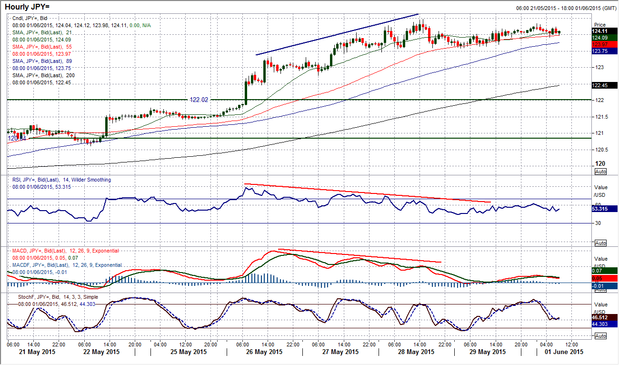Click the 122.02 horizontal level label
Viewport: 619px width, 365px height.
pos(199,100)
